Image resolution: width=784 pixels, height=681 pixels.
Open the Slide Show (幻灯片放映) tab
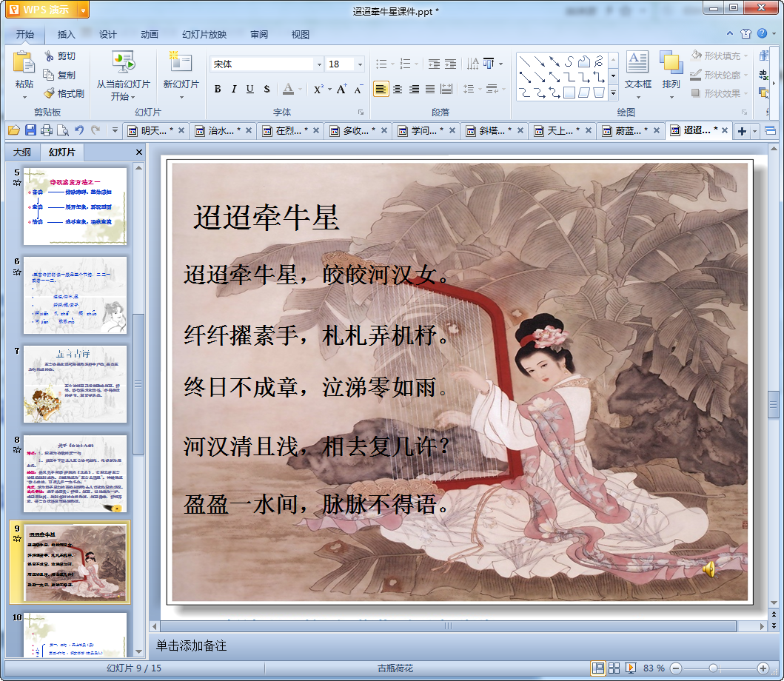204,34
